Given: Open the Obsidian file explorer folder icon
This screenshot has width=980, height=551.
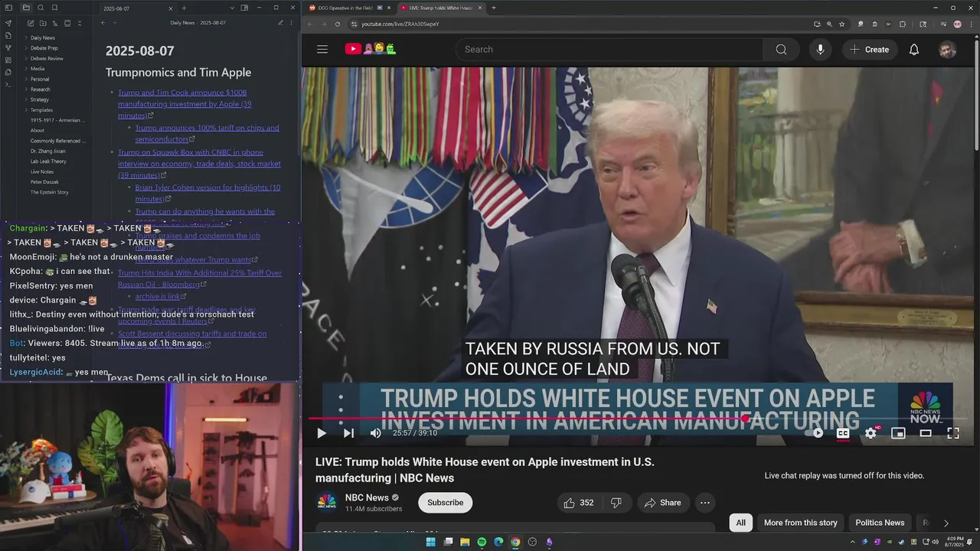Looking at the screenshot, I should pos(26,8).
